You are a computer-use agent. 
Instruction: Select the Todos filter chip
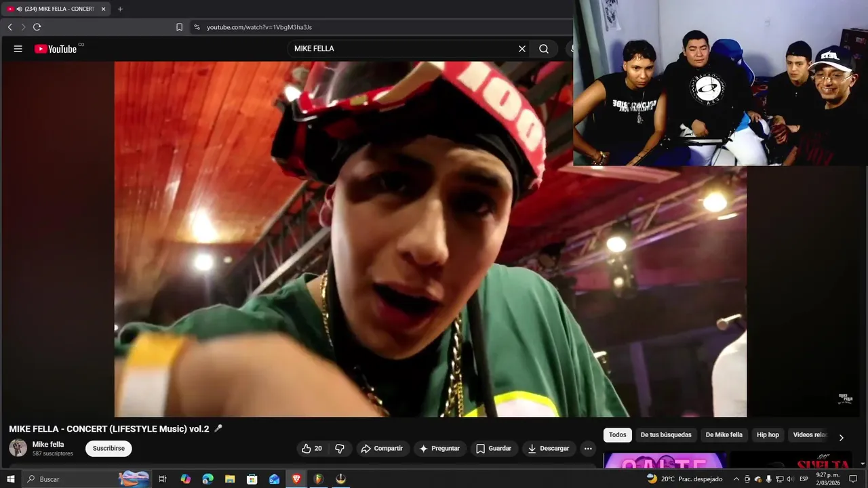tap(617, 435)
